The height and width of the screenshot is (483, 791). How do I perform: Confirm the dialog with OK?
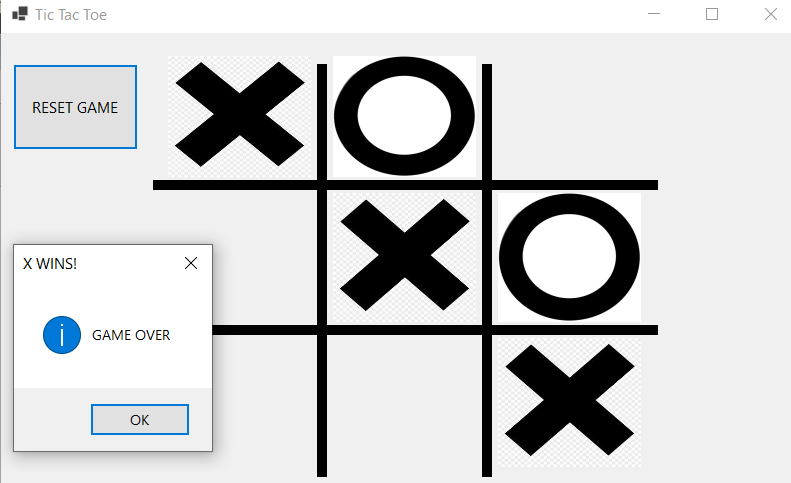(140, 419)
